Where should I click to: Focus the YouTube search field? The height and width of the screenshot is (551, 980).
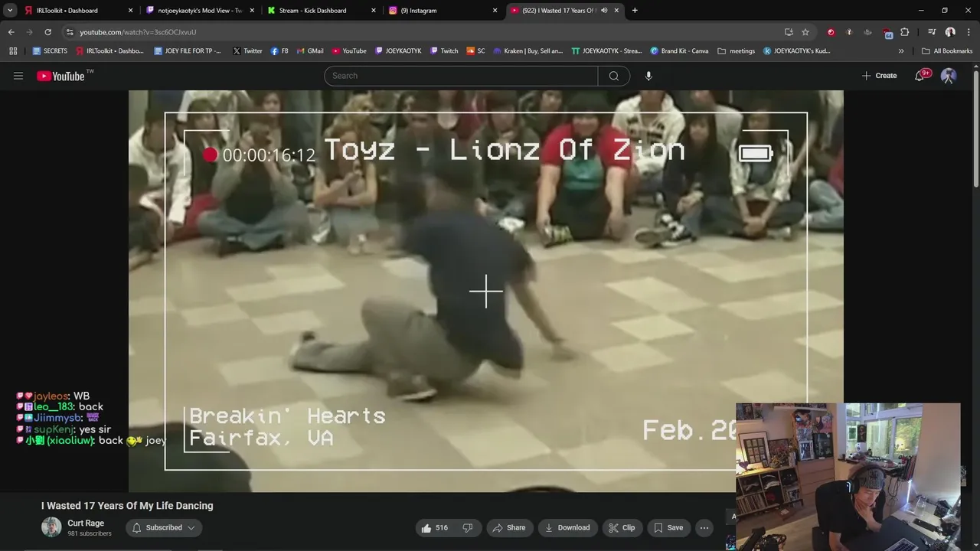[461, 76]
